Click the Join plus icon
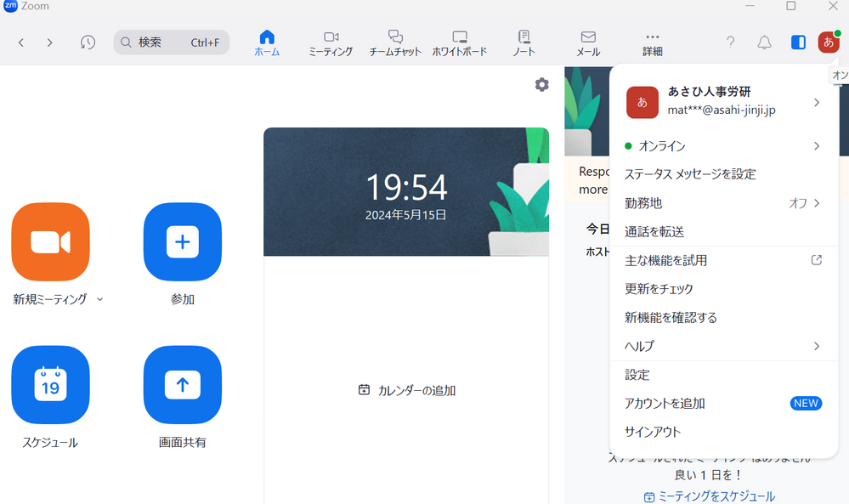This screenshot has height=504, width=849. point(182,242)
